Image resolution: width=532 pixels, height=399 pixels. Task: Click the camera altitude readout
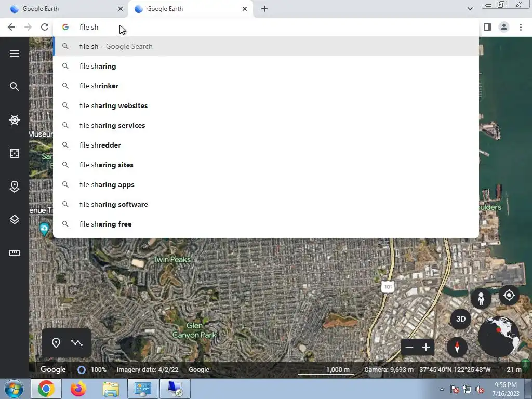tap(389, 370)
